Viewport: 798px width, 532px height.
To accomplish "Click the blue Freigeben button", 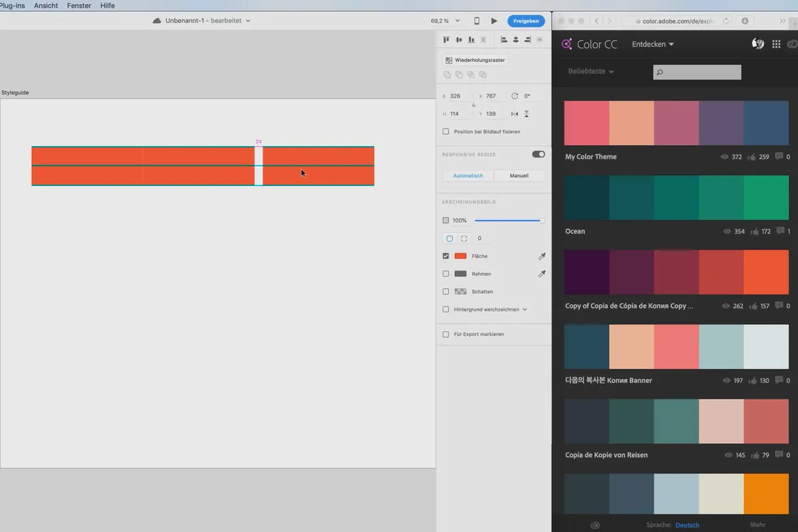I will click(526, 21).
